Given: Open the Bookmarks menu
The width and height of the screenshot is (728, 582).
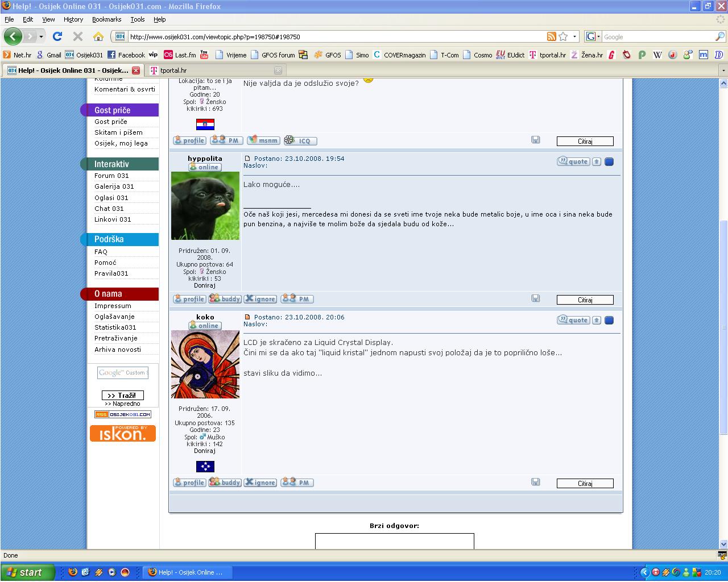Looking at the screenshot, I should (107, 19).
